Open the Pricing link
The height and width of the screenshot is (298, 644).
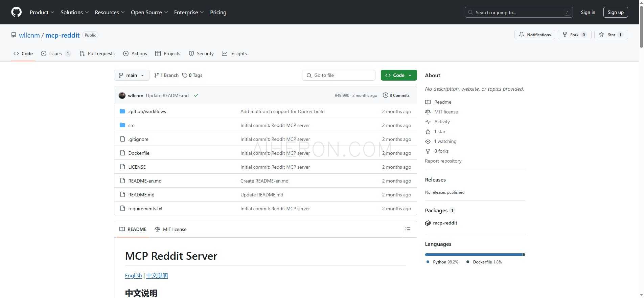(218, 12)
